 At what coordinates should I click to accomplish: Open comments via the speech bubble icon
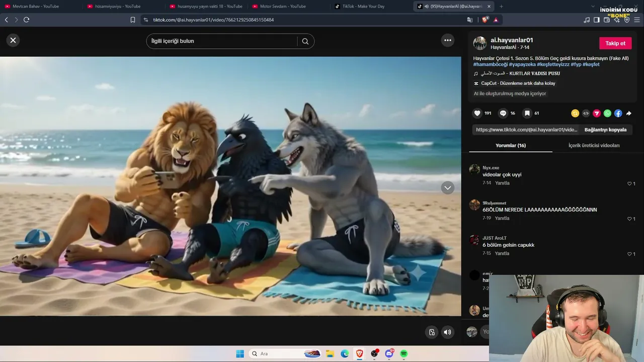click(x=503, y=113)
